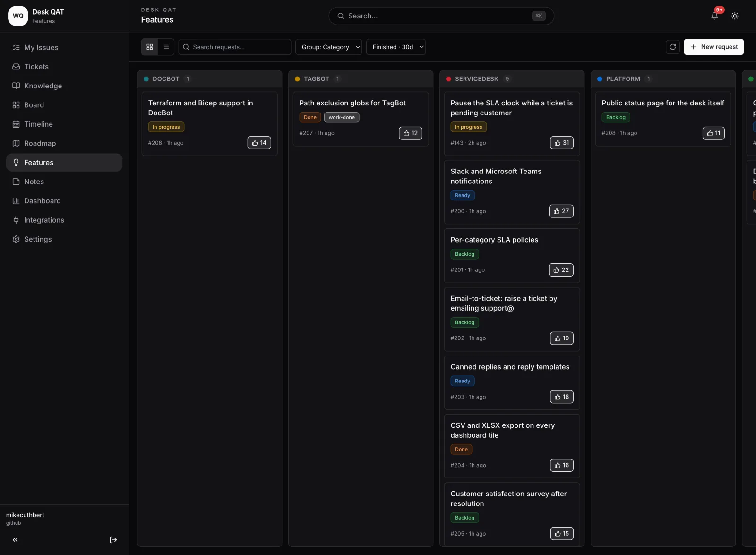The image size is (756, 555).
Task: Switch to board grid view
Action: coord(150,47)
